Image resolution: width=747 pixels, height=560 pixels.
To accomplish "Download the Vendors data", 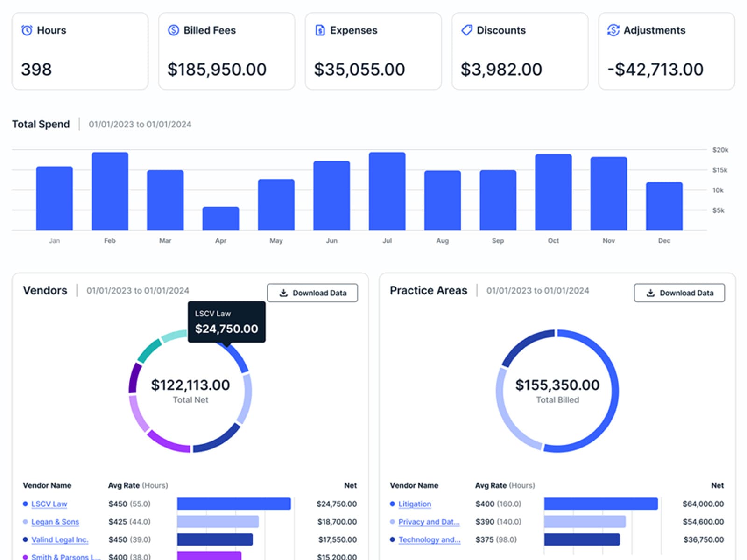I will tap(312, 293).
